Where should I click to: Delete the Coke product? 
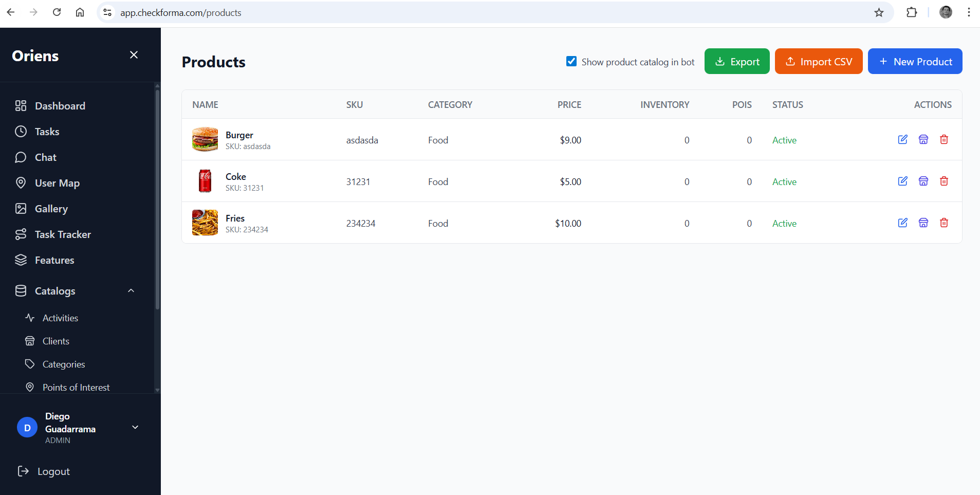pos(944,181)
